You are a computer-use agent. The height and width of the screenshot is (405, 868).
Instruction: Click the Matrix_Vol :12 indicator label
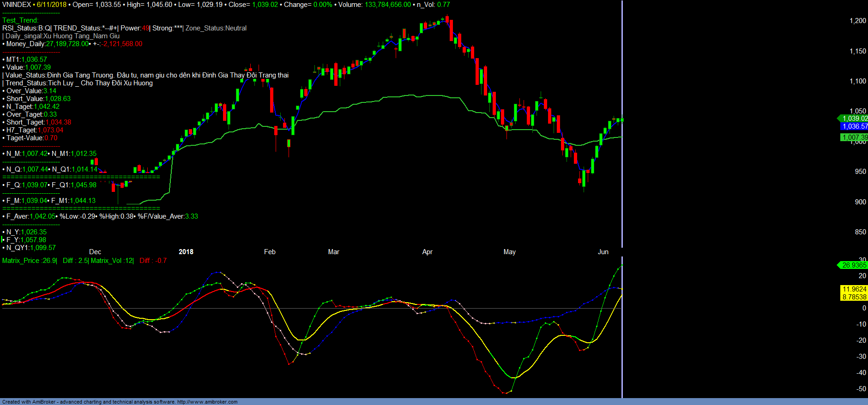point(112,261)
